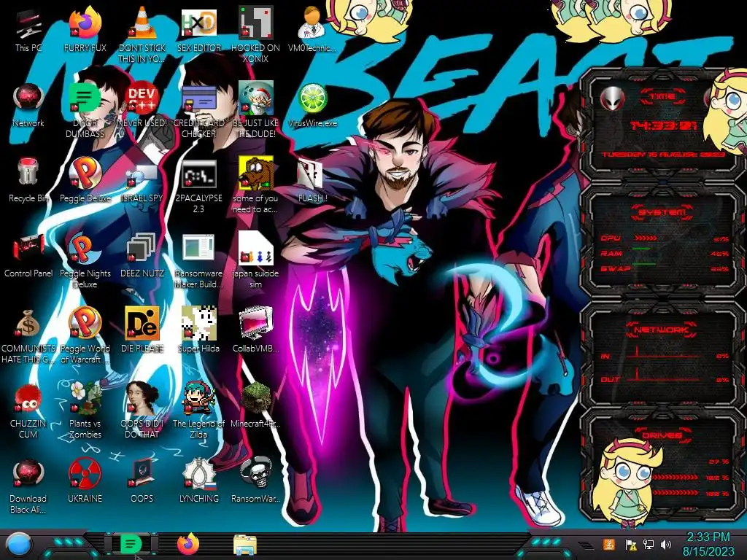Open the Action Center flag tray icon
Screen dimensions: 747x560
(631, 545)
